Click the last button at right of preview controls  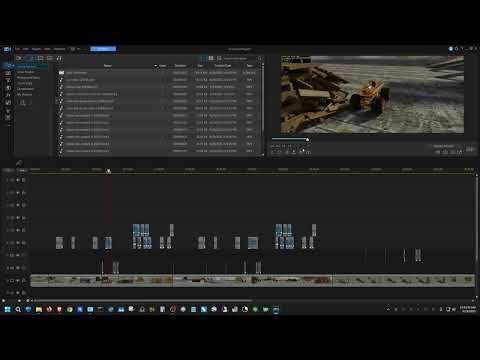(x=470, y=150)
